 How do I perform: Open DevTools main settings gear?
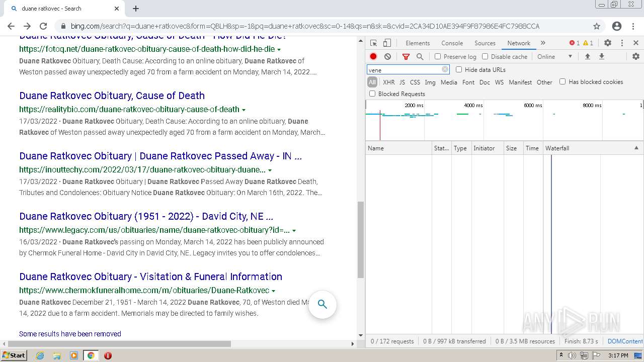click(608, 43)
